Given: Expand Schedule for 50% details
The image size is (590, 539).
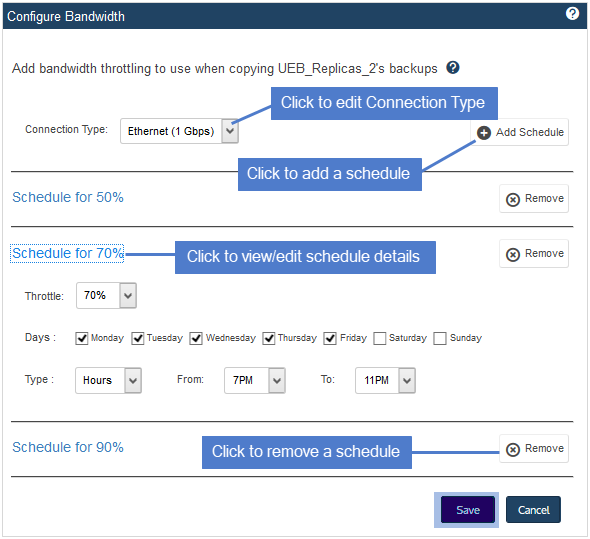Looking at the screenshot, I should [68, 197].
